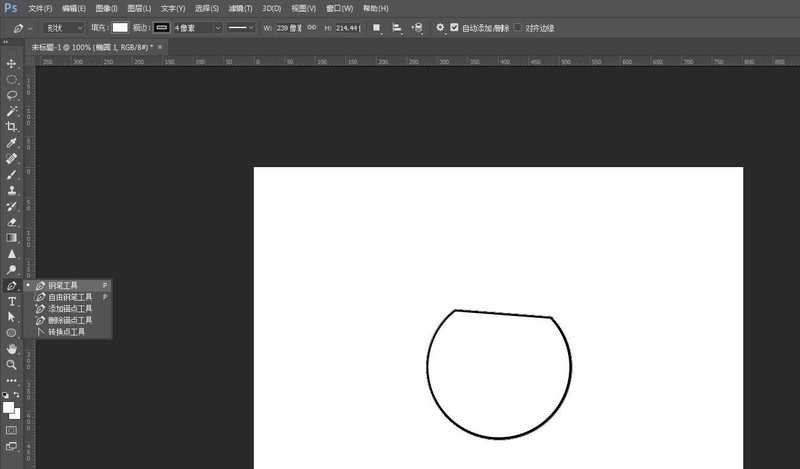Activate the horizontal Type tool
800x469 pixels.
pyautogui.click(x=12, y=301)
